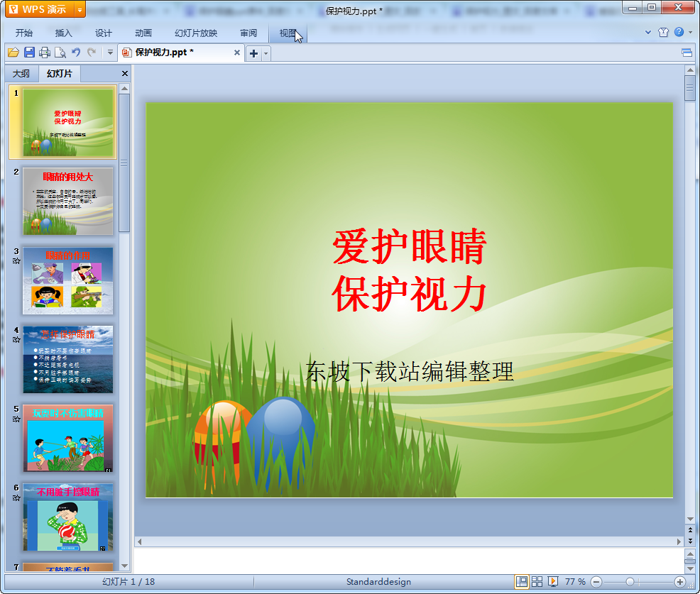This screenshot has height=594, width=700.
Task: Redo the last action
Action: pyautogui.click(x=92, y=53)
